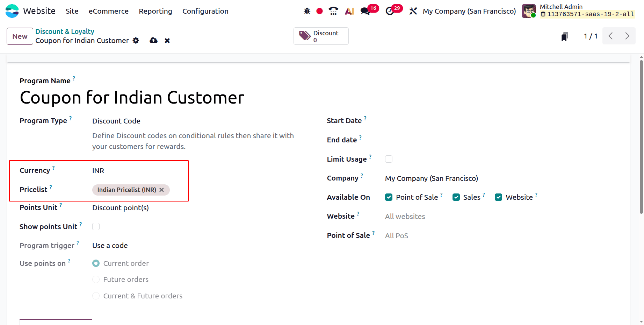Image resolution: width=644 pixels, height=325 pixels.
Task: Open the conversations icon with 16 badge
Action: pos(366,11)
